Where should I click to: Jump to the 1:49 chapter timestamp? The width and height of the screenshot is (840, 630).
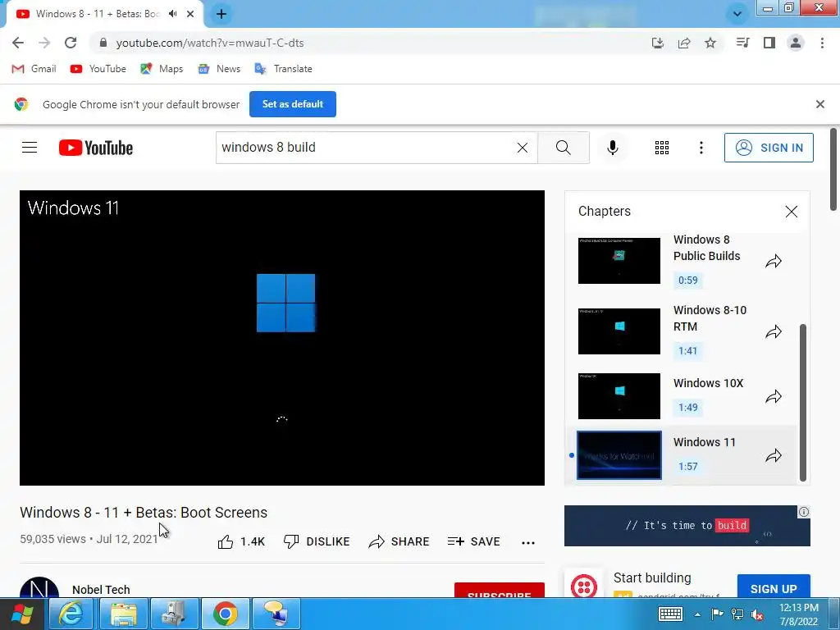tap(688, 407)
